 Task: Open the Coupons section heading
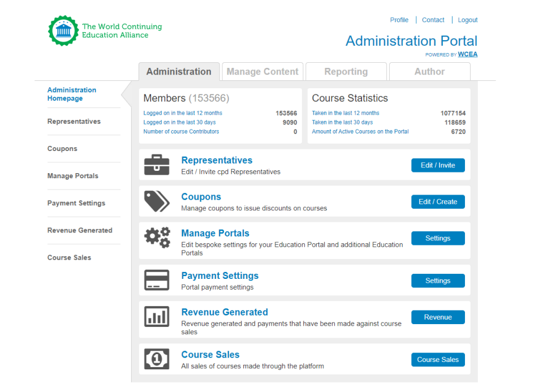tap(201, 197)
